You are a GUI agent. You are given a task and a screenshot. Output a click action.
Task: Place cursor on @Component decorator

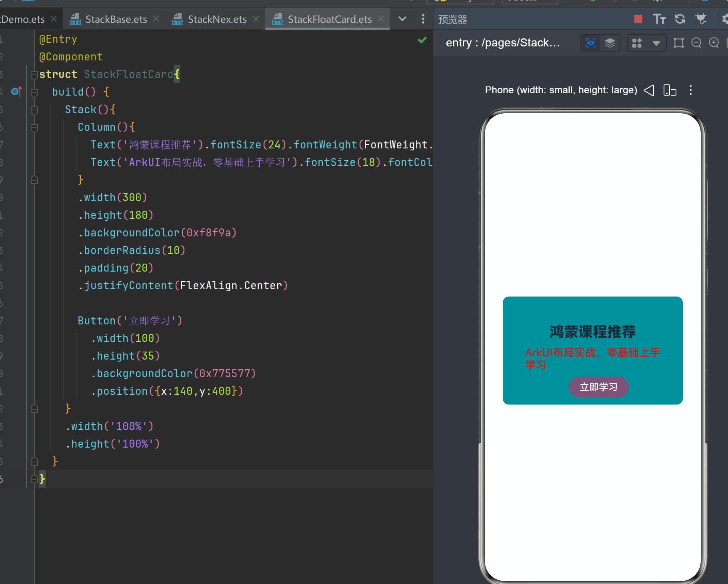point(71,57)
